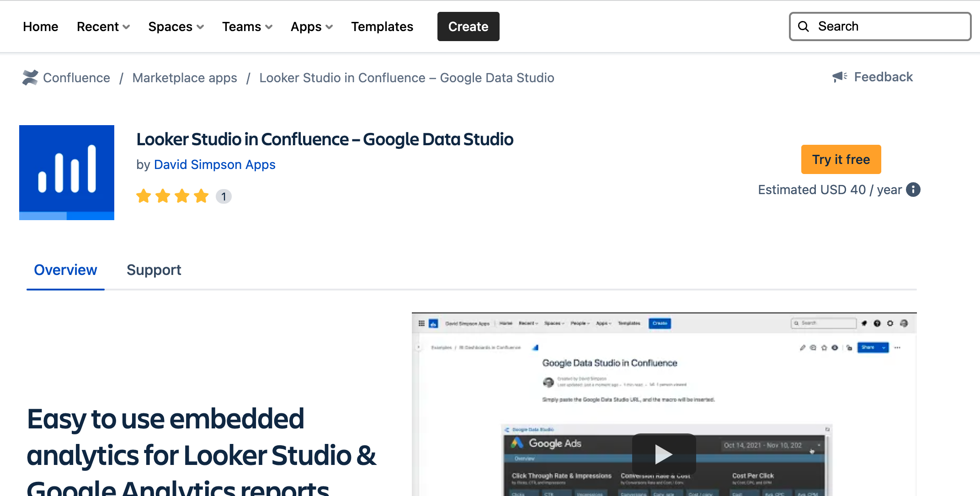This screenshot has width=980, height=496.
Task: Expand the Recent dropdown menu
Action: pyautogui.click(x=103, y=26)
